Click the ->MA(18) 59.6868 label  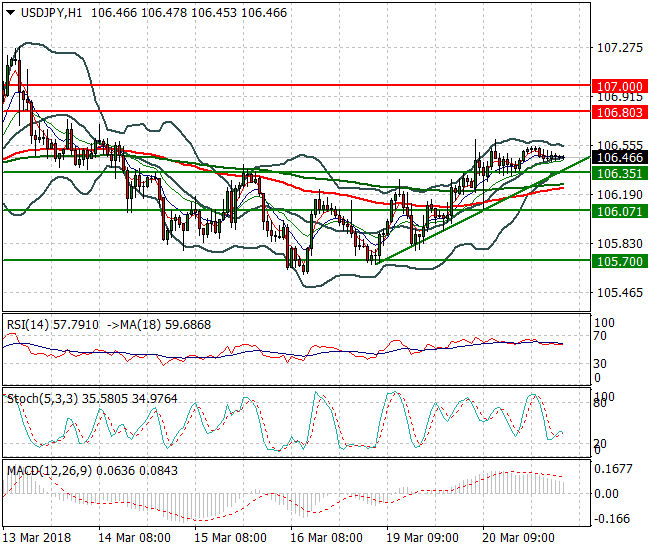pyautogui.click(x=159, y=325)
